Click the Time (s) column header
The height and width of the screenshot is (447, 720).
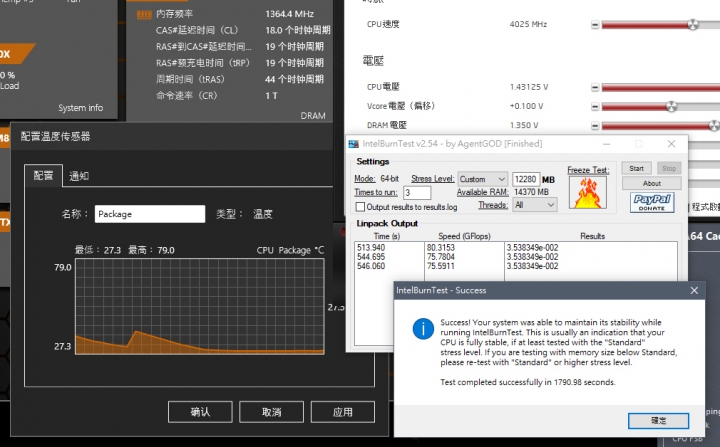387,236
